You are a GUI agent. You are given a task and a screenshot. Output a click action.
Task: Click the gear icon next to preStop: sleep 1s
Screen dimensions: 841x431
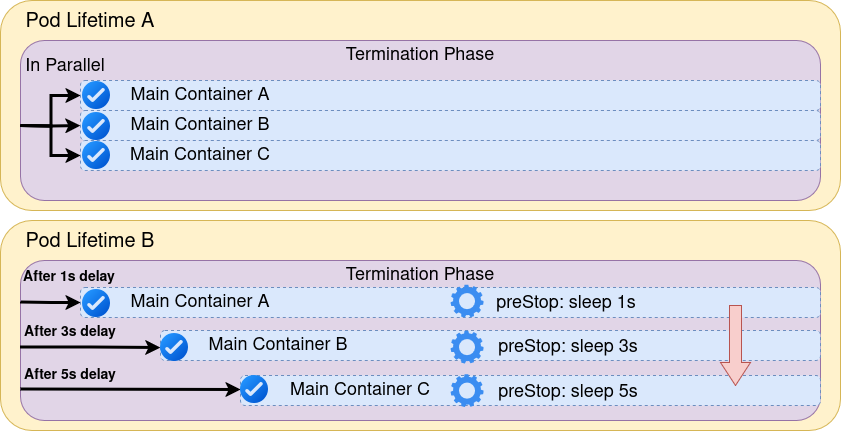click(x=467, y=302)
